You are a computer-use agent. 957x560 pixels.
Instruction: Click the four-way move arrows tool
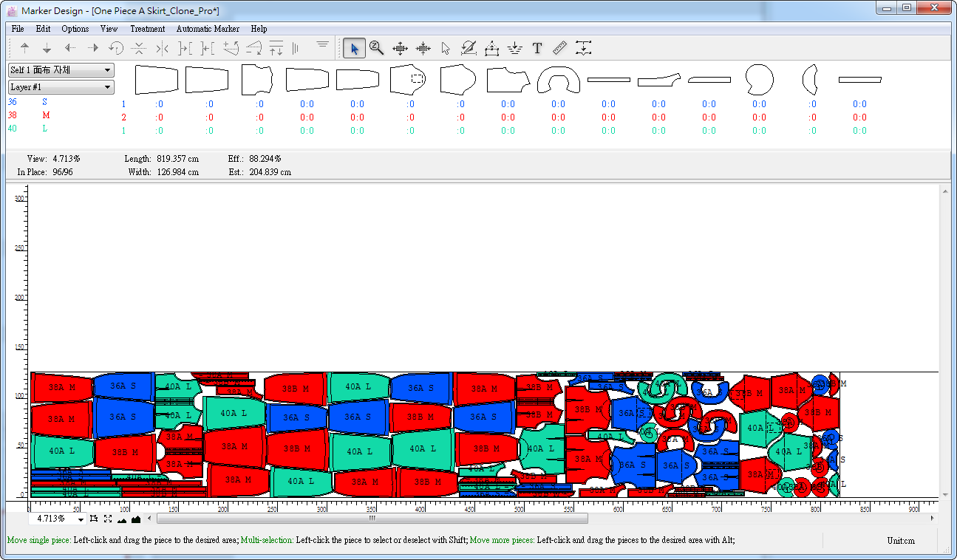point(400,49)
